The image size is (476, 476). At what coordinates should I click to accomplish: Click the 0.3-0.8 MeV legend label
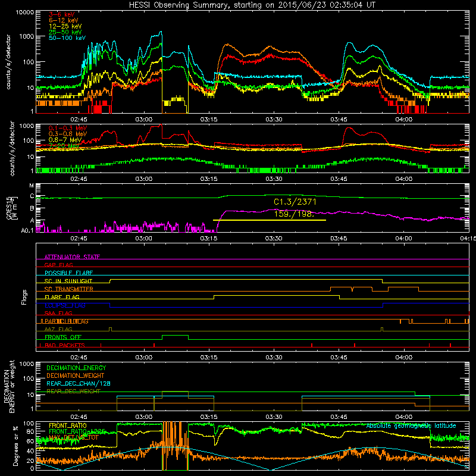click(68, 134)
